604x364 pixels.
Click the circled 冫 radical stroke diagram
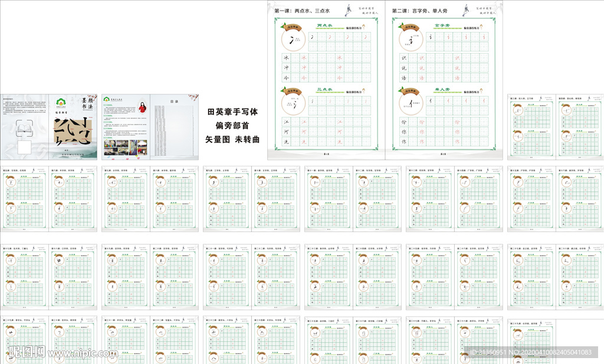[294, 40]
